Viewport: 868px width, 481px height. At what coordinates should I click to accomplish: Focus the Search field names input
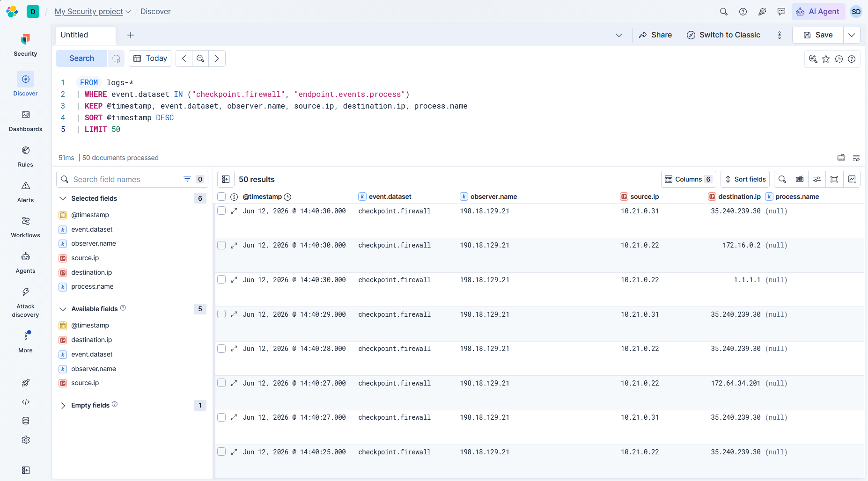124,179
